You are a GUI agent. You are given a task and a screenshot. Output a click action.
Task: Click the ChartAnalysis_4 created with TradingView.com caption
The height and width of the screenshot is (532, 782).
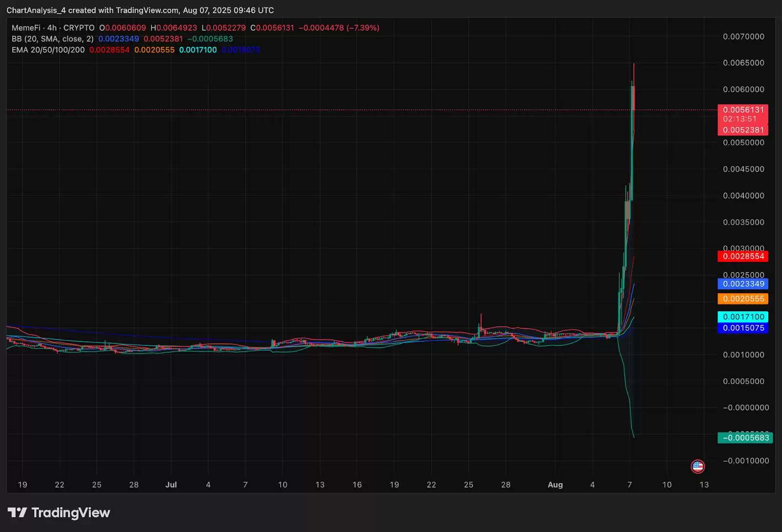[x=140, y=10]
